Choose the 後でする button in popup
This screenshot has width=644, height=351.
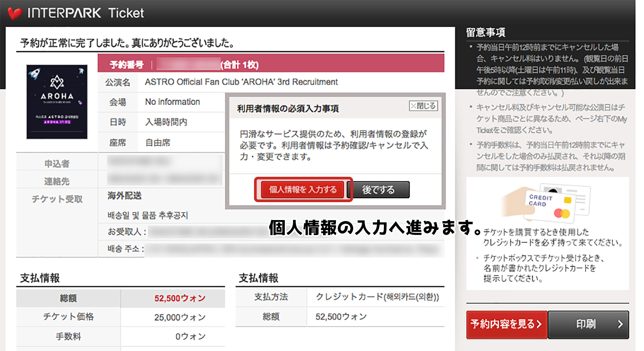[x=379, y=189]
